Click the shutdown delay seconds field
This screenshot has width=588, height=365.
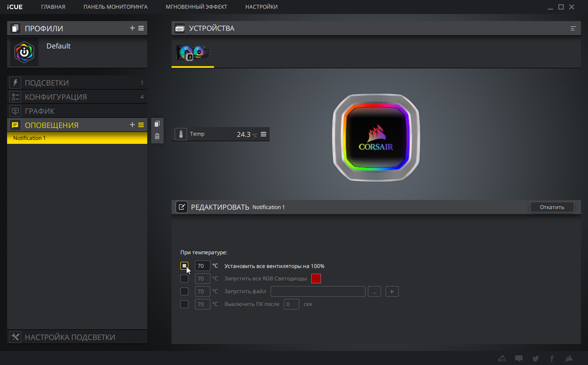pos(292,304)
